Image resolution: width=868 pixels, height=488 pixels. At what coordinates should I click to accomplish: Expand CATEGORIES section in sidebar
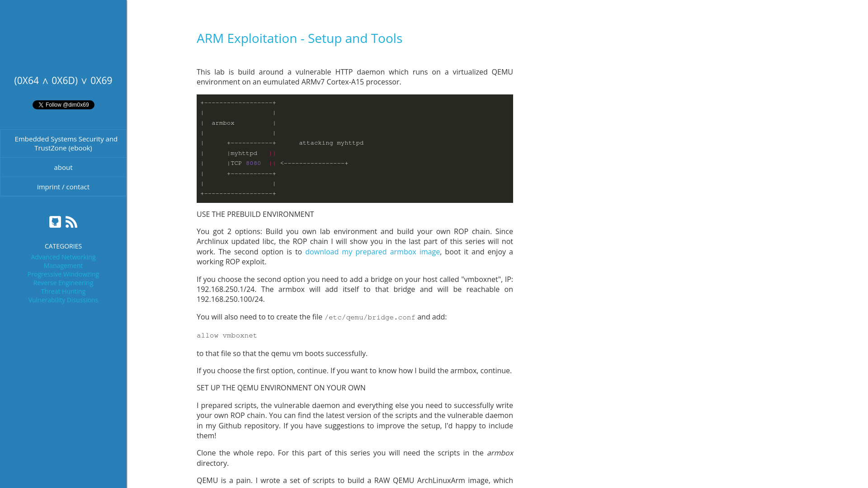[x=63, y=246]
